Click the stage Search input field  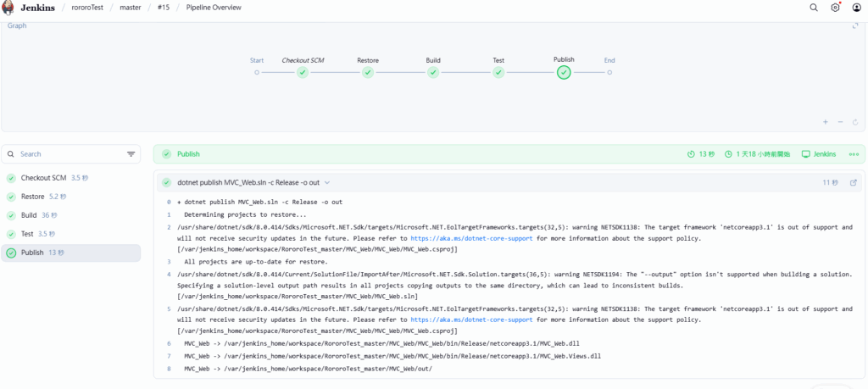(68, 154)
